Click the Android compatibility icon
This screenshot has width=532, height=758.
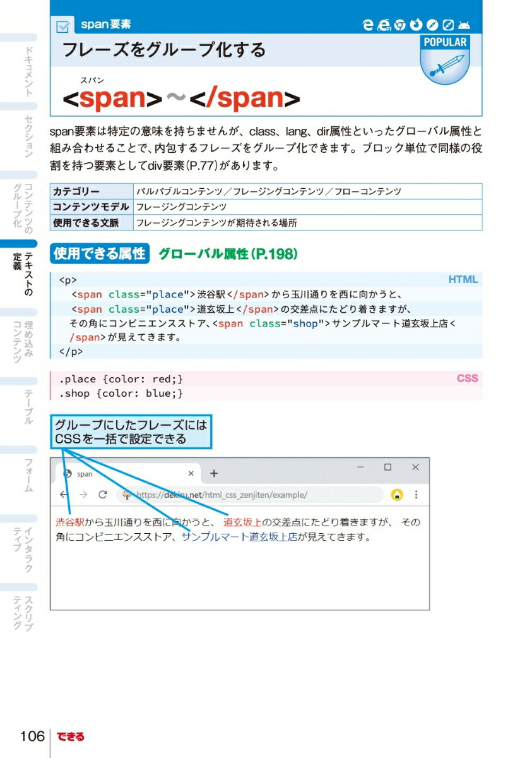point(464,25)
